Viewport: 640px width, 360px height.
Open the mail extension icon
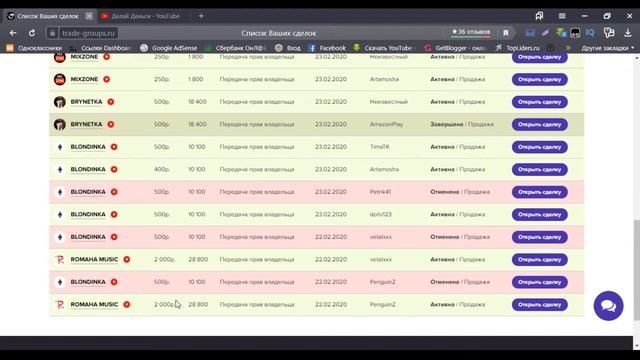(x=530, y=33)
